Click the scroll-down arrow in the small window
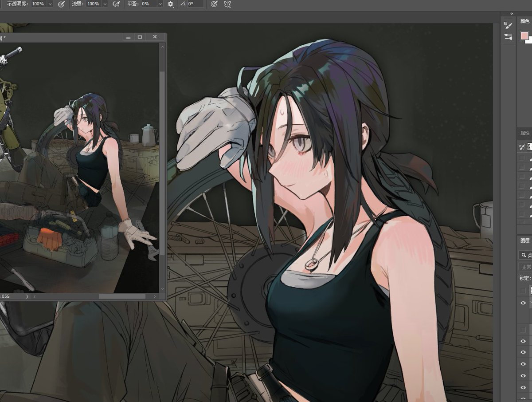532x402 pixels. pos(162,289)
